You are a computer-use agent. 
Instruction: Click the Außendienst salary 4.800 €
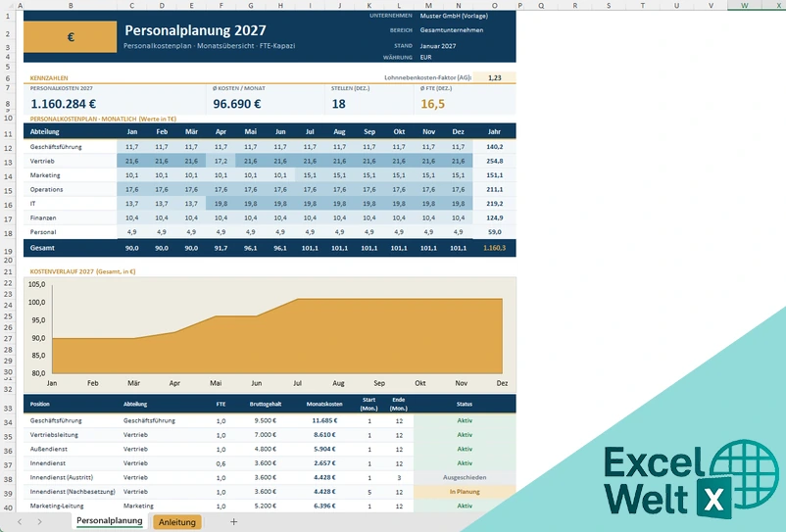click(266, 450)
